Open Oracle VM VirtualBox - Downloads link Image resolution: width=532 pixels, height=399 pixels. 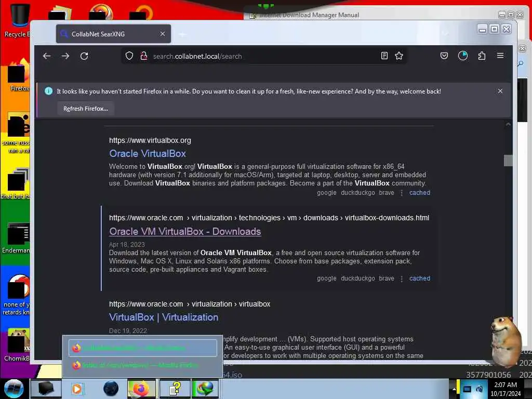[185, 232]
